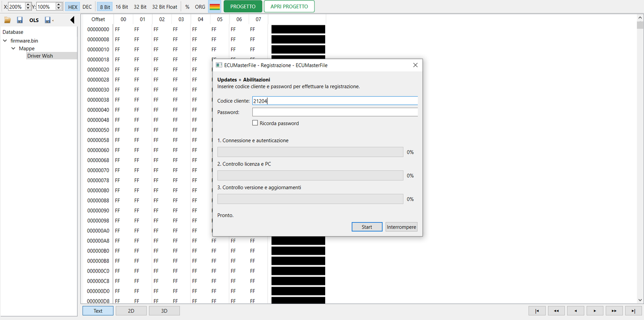Screen dimensions: 644x320
Task: Select offset row 000000C8
Action: click(98, 281)
